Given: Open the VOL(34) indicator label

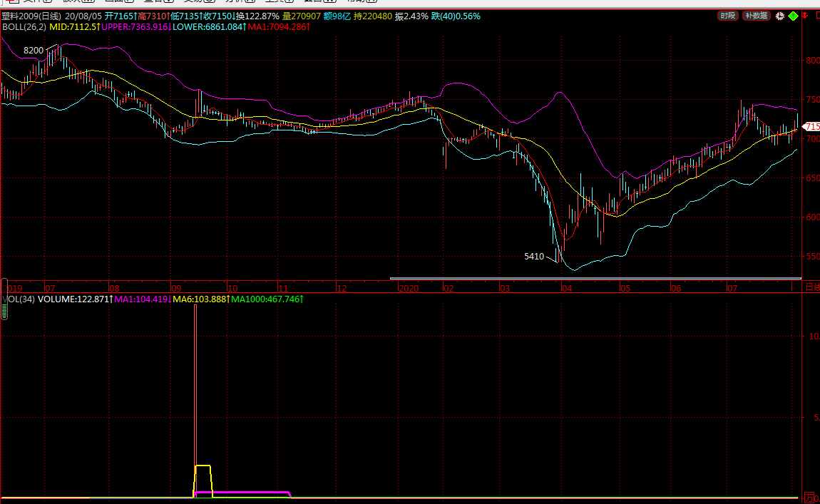Looking at the screenshot, I should pos(19,299).
